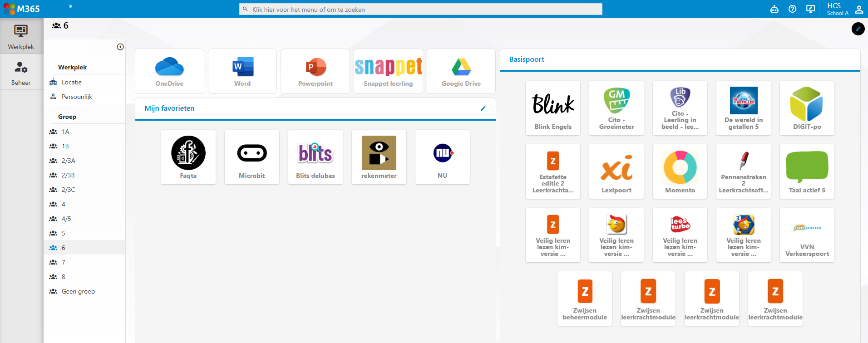Select group 4/5
This screenshot has height=343, width=868.
tap(84, 219)
